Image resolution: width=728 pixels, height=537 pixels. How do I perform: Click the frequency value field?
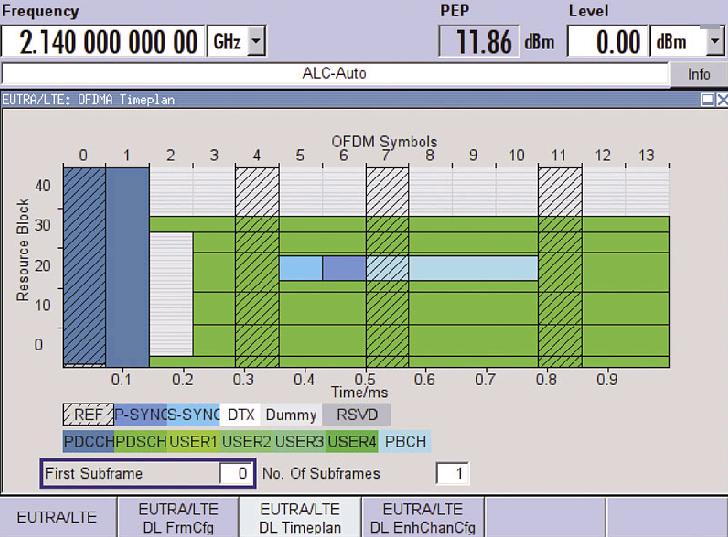(x=104, y=41)
